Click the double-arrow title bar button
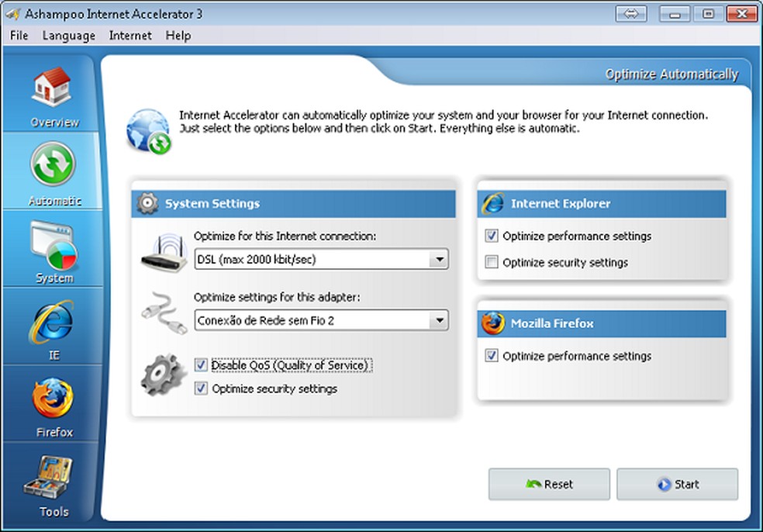 [630, 14]
